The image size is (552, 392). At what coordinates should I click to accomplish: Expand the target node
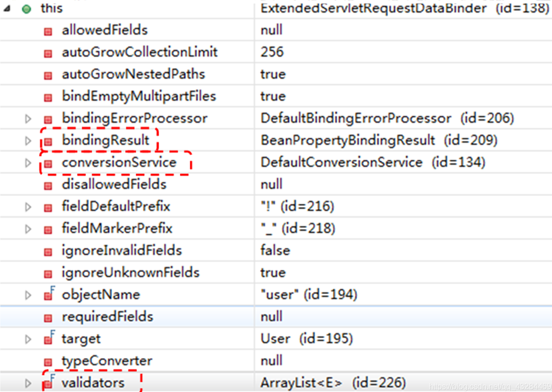click(28, 339)
